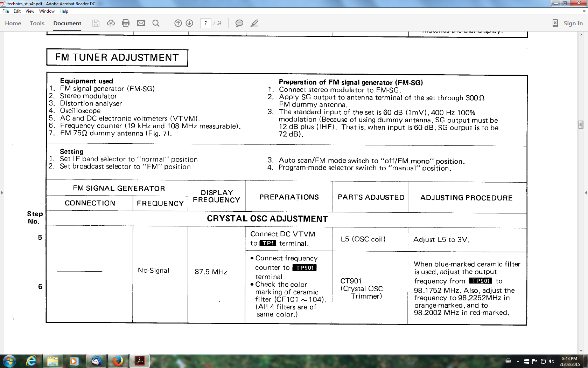Click the scroll up arrow
Screen dimensions: 588x368
pos(581,35)
